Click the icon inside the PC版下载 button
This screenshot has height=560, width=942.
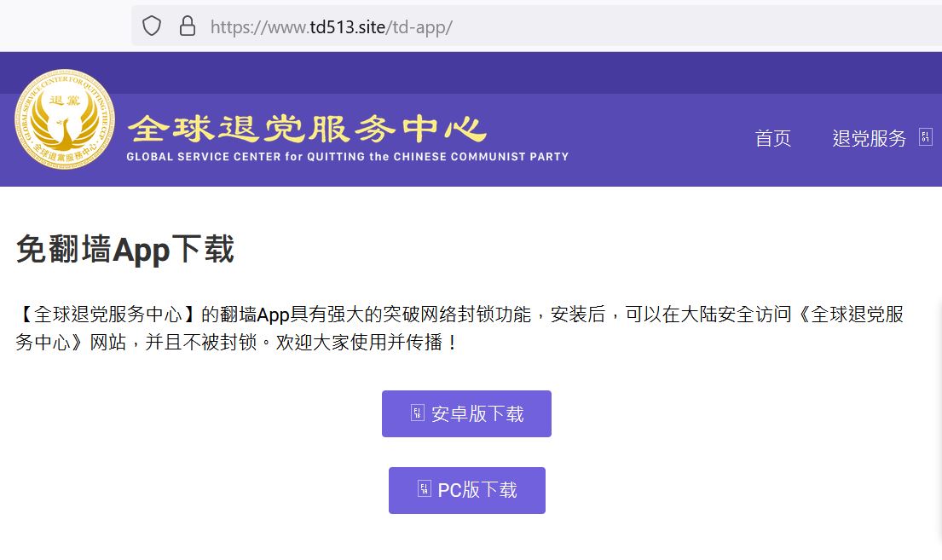(425, 489)
